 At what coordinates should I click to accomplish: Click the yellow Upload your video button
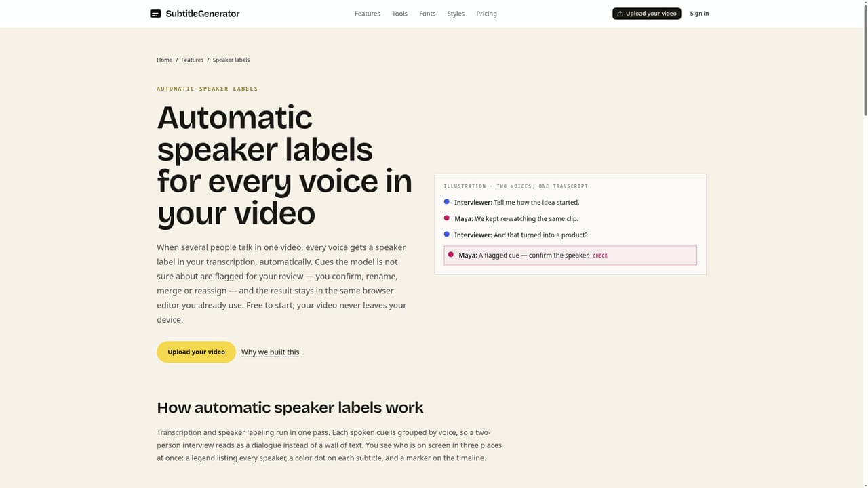(196, 352)
